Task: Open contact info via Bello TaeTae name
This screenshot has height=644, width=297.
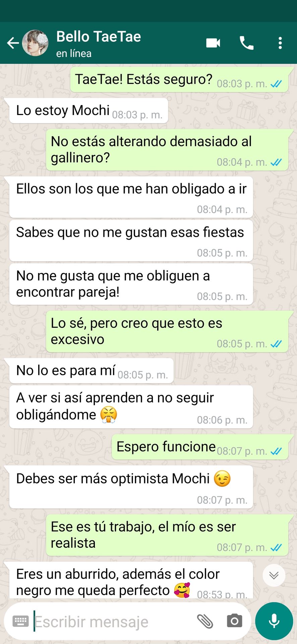Action: (99, 37)
